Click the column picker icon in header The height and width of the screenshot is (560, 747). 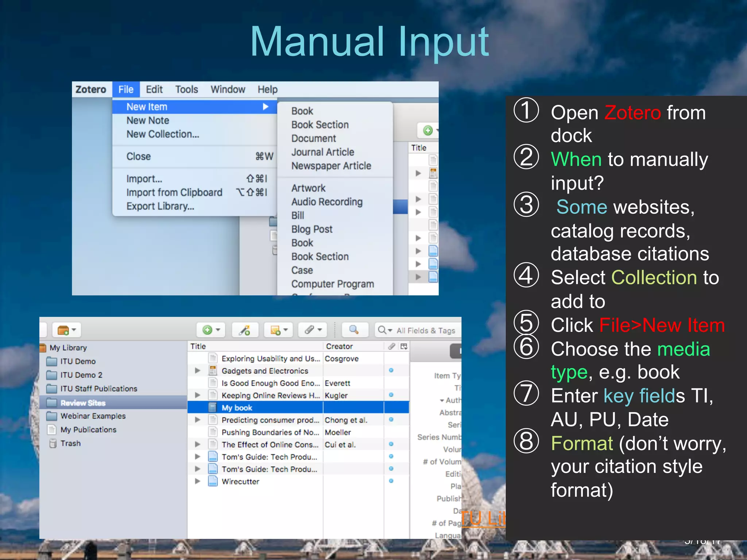pyautogui.click(x=404, y=346)
